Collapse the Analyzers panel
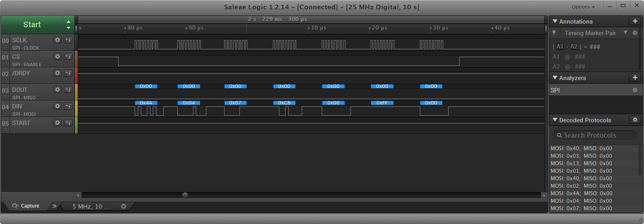 (x=555, y=78)
